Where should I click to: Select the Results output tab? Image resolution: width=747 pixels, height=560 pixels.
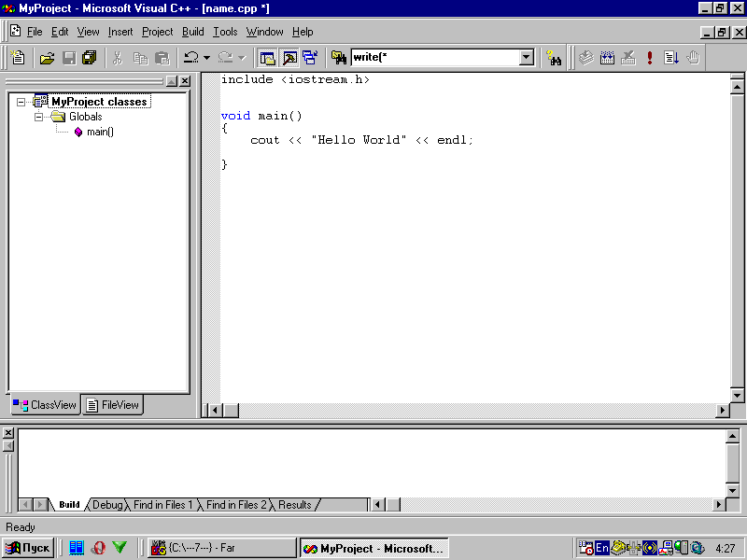[x=294, y=505]
